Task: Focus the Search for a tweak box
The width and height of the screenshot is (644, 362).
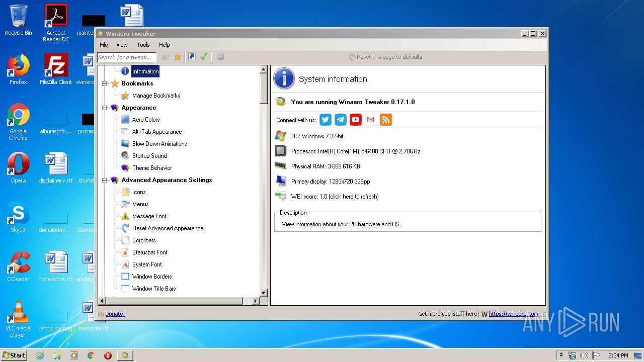Action: 127,57
